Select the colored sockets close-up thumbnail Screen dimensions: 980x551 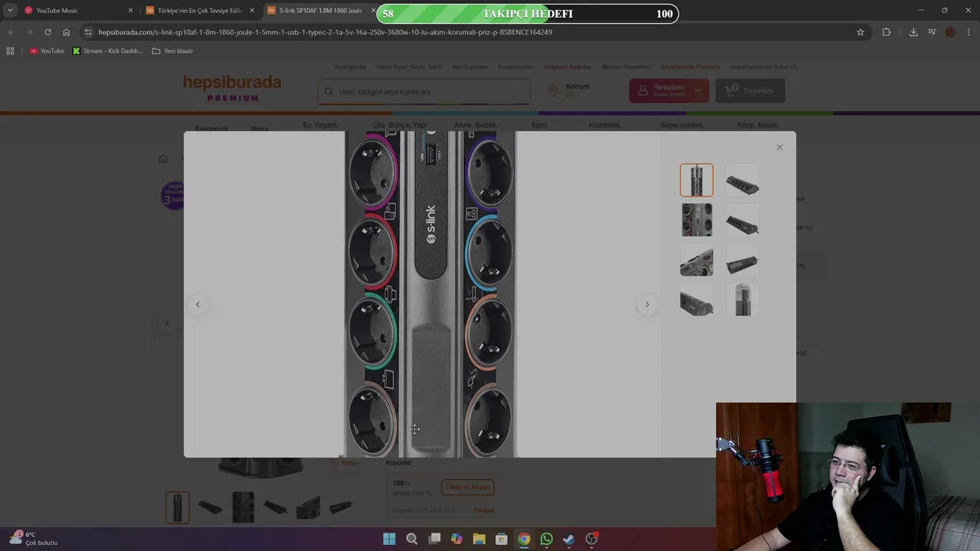pos(697,220)
